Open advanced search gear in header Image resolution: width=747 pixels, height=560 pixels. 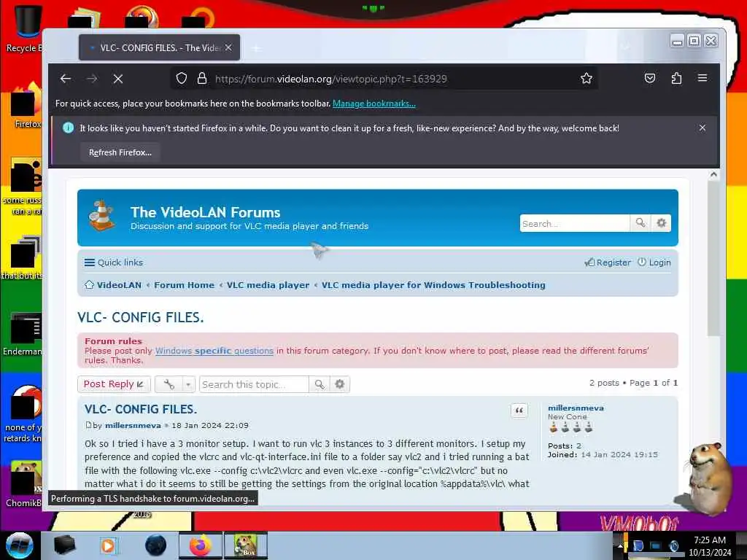(x=661, y=223)
